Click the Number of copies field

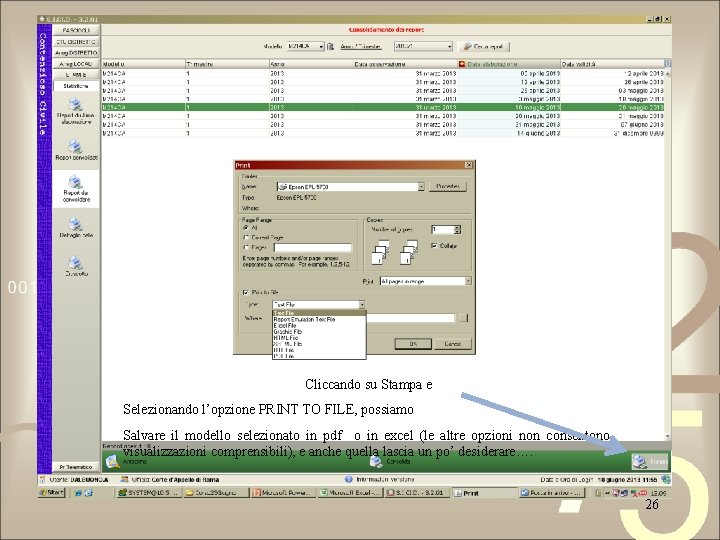click(x=443, y=230)
